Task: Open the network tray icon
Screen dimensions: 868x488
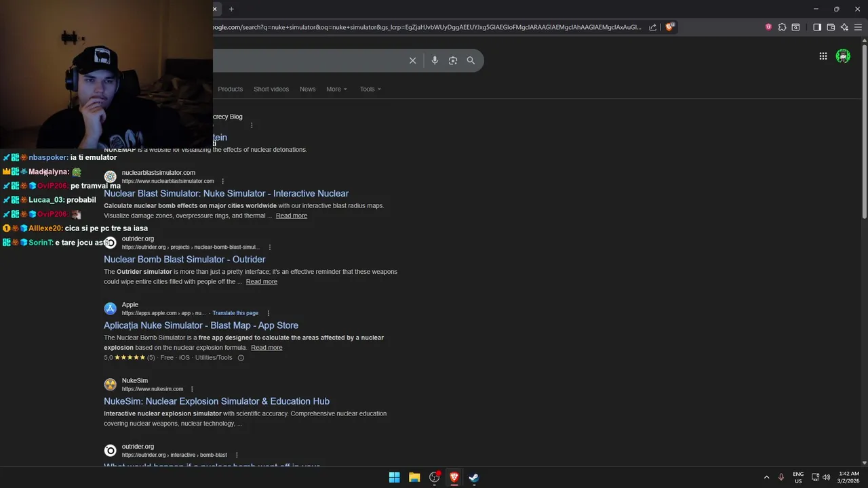Action: pos(815,477)
